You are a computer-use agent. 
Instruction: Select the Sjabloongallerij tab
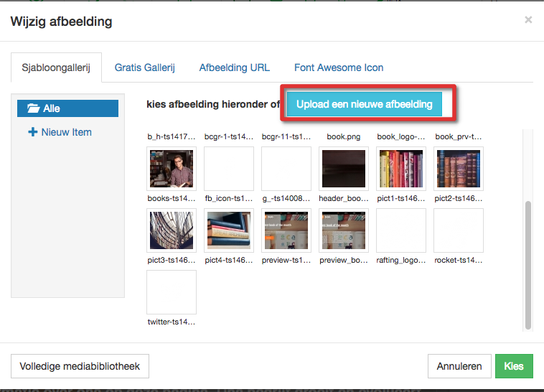[x=55, y=67]
